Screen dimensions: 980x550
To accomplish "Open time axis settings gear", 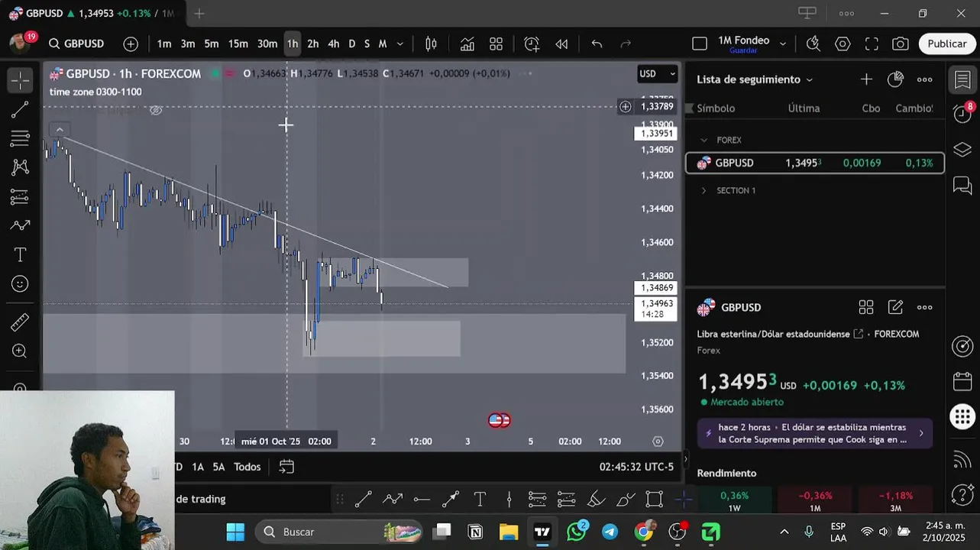I will (x=658, y=442).
